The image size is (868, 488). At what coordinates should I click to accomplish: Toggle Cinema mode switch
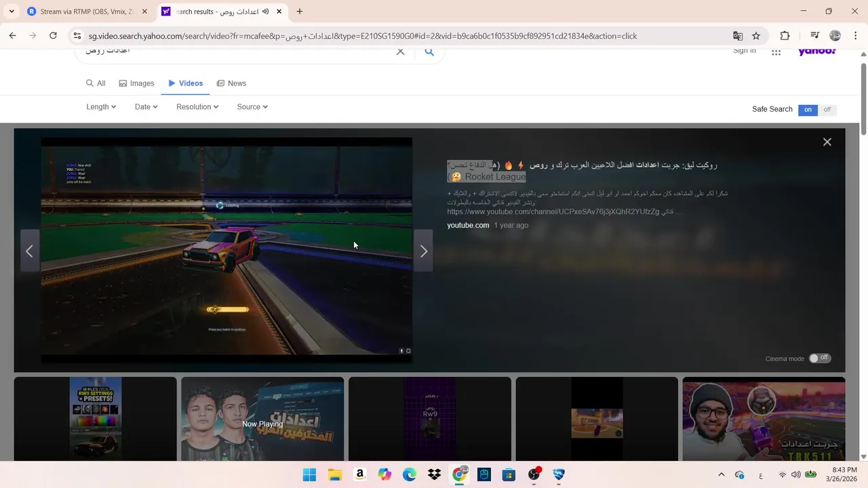click(820, 358)
